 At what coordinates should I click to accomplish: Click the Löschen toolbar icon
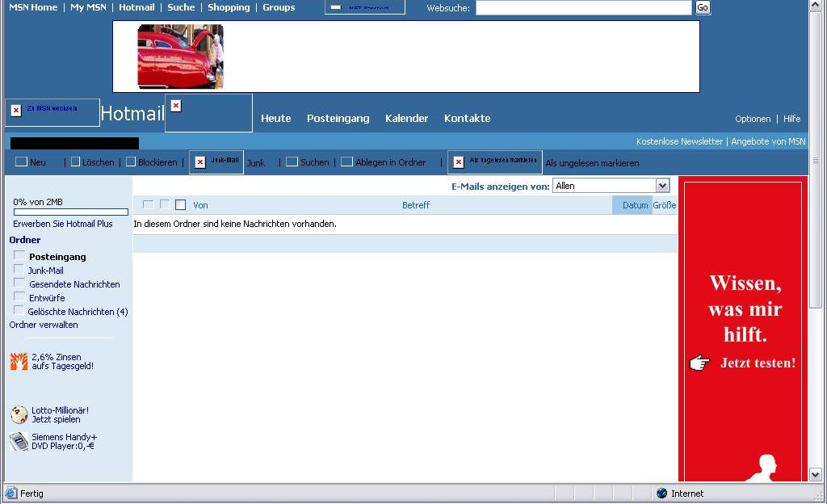click(75, 162)
